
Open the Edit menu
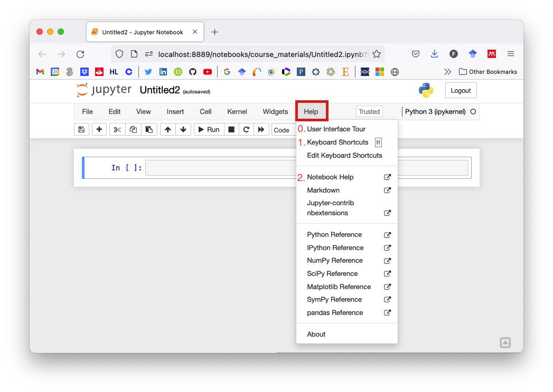pyautogui.click(x=115, y=112)
